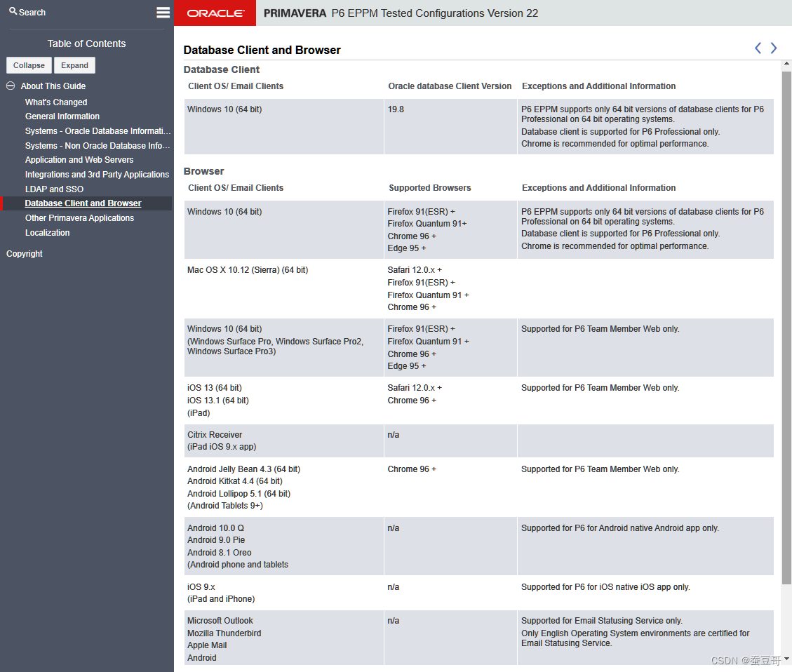
Task: Click Exceptions and Additional Information header in Browser table
Action: coord(598,188)
